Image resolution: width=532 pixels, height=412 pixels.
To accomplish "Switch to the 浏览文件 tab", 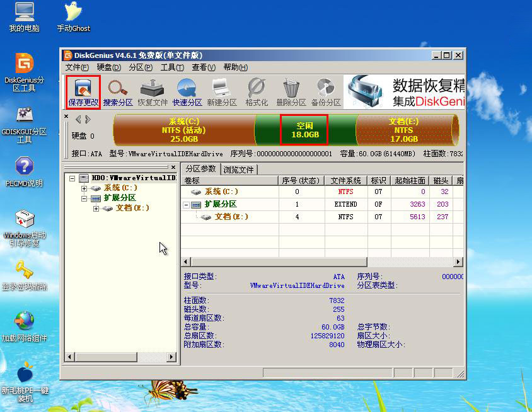I will (x=238, y=169).
